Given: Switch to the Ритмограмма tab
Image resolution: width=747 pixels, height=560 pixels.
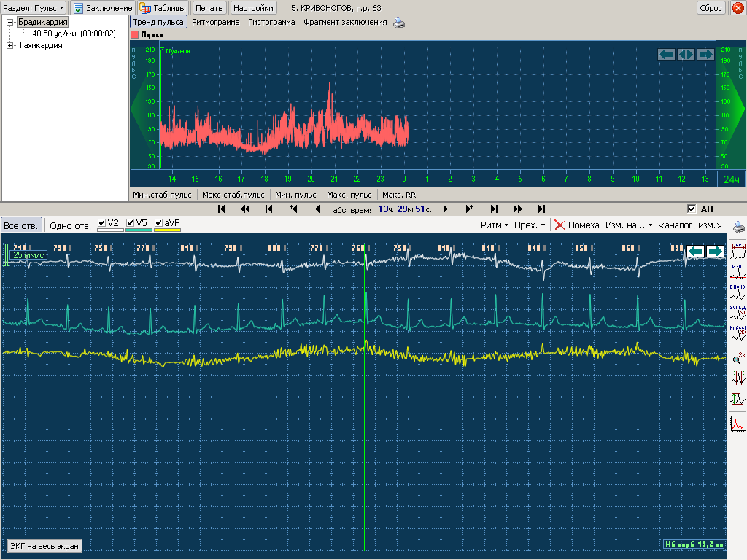Looking at the screenshot, I should click(215, 22).
